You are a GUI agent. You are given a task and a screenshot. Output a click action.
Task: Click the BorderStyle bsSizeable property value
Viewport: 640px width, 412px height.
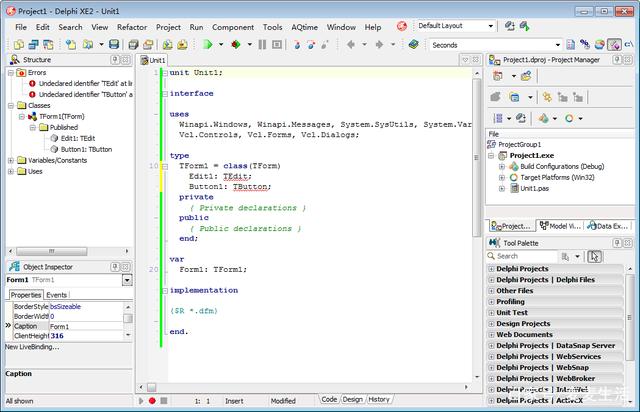pos(86,307)
